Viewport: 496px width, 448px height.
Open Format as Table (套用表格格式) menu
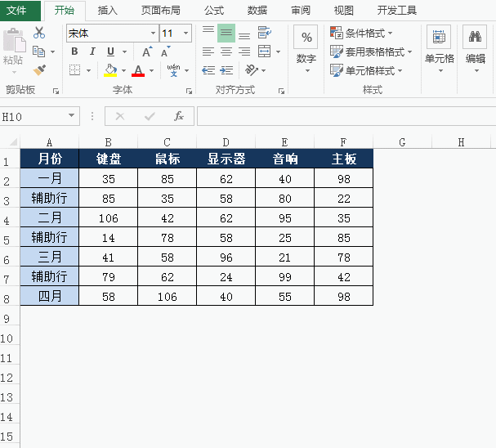click(x=371, y=52)
